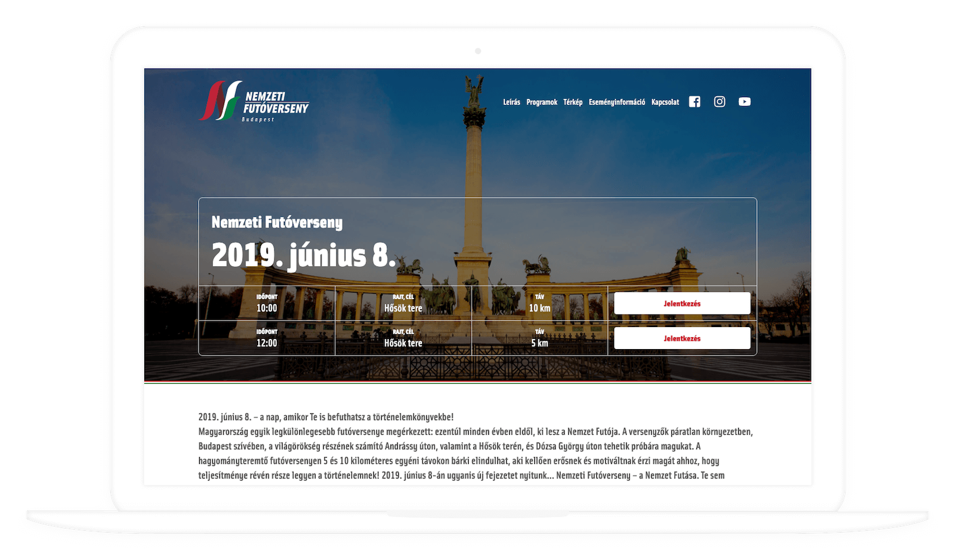Click the 5 km distance value
Image resolution: width=954 pixels, height=560 pixels.
540,343
